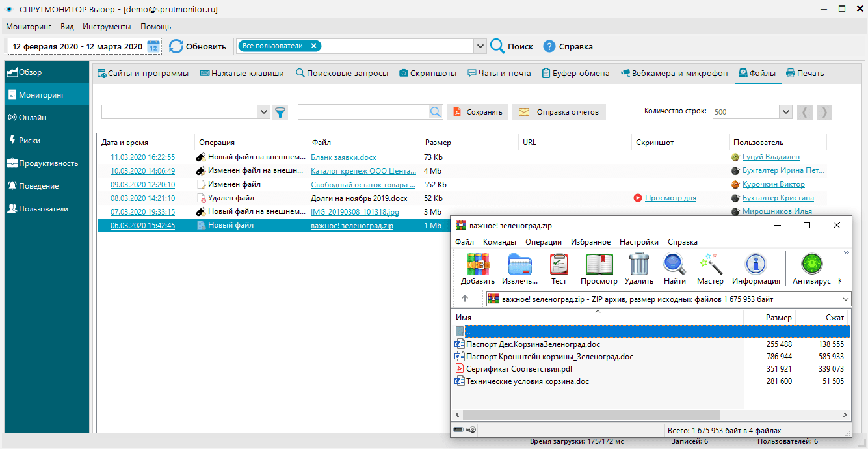The height and width of the screenshot is (449, 868).
Task: Open the Инструменты menu
Action: [107, 27]
